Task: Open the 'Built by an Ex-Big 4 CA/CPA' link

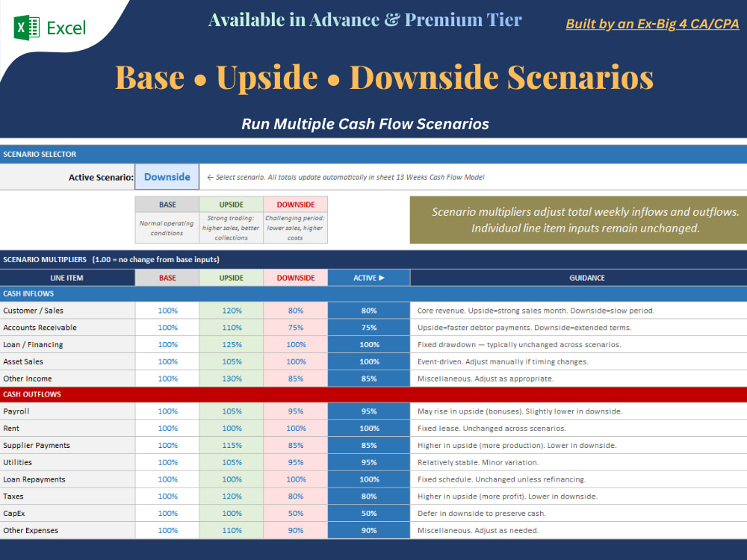Action: tap(652, 24)
